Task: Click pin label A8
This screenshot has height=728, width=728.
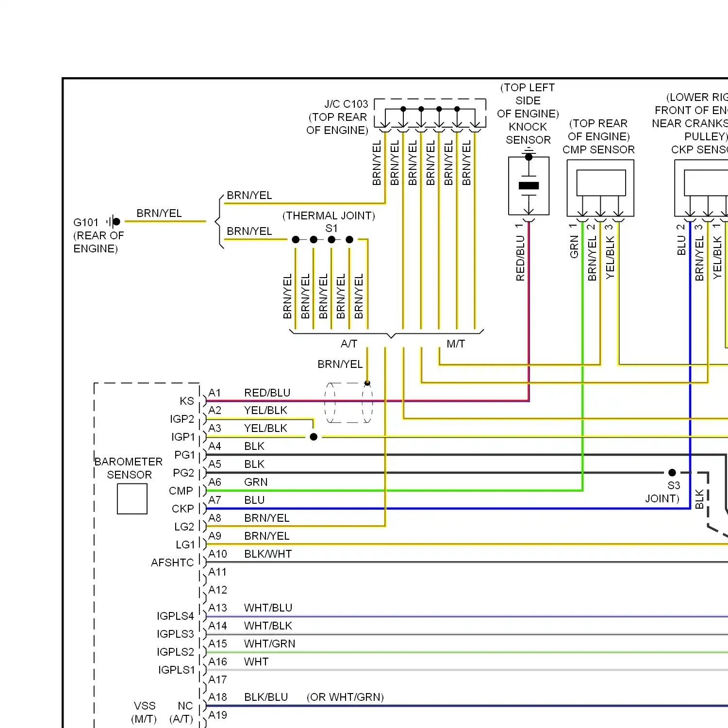Action: pos(215,518)
